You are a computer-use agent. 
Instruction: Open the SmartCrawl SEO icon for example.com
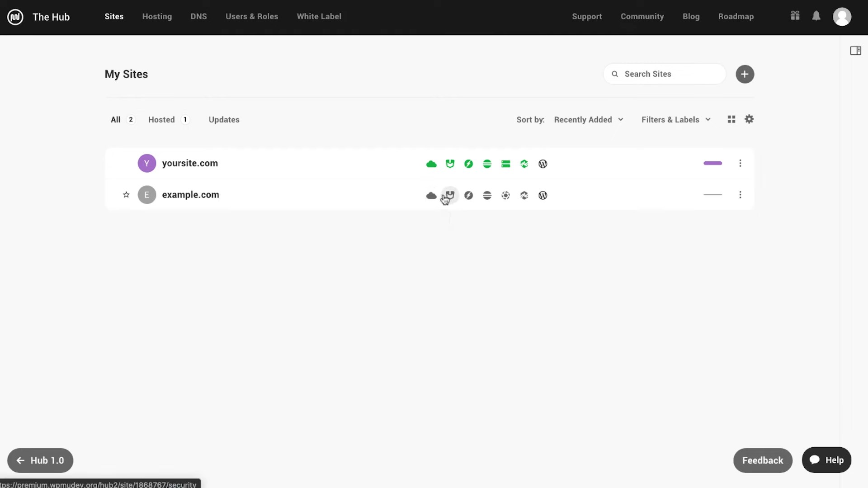pos(487,195)
